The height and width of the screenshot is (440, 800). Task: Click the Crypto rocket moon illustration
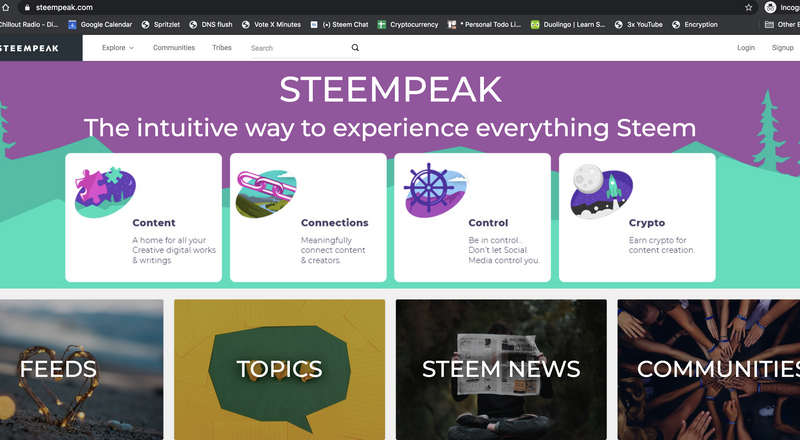(x=602, y=191)
